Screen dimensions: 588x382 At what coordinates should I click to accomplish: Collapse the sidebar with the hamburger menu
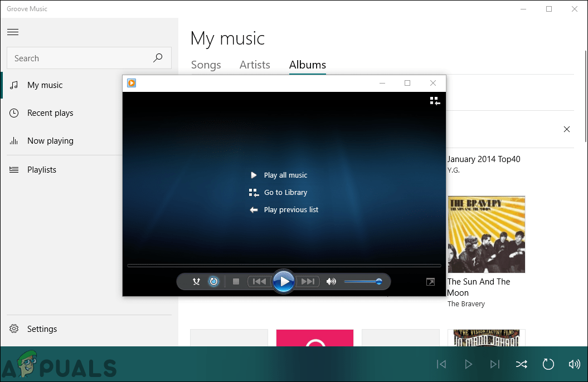click(13, 32)
